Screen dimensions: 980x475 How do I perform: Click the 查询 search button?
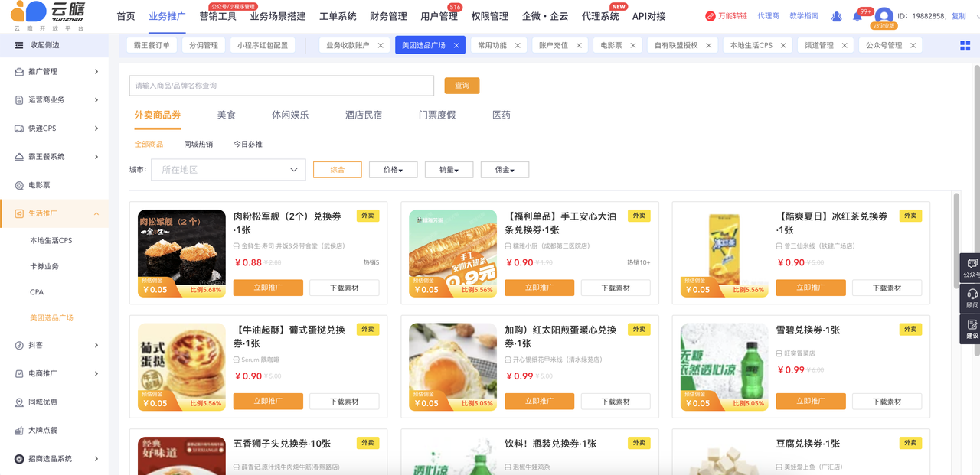pos(462,85)
